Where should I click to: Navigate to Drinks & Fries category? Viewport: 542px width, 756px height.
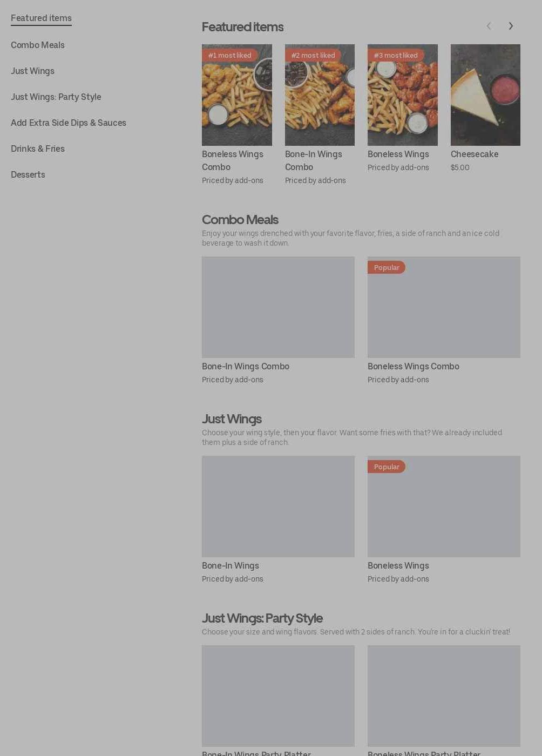click(38, 148)
